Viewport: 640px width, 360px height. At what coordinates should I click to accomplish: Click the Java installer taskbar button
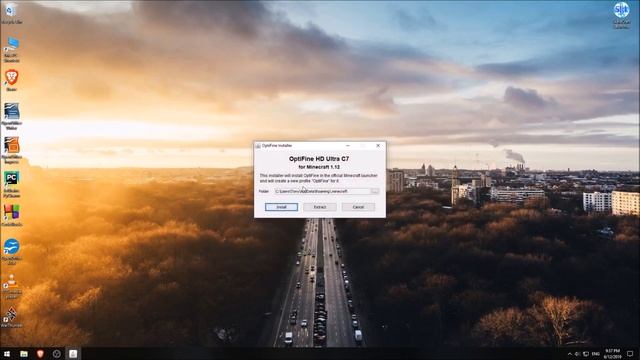point(73,353)
